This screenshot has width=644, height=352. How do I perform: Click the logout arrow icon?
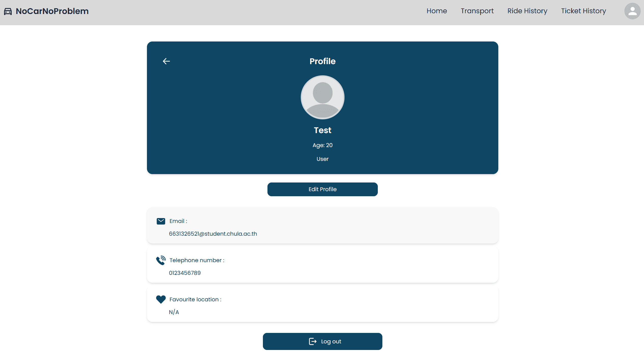[313, 341]
